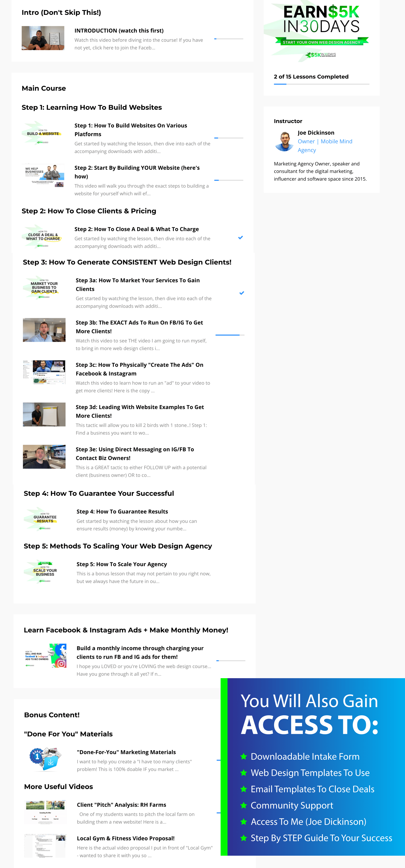Open Step 2: Start By Building YOUR Website lesson

(x=137, y=172)
